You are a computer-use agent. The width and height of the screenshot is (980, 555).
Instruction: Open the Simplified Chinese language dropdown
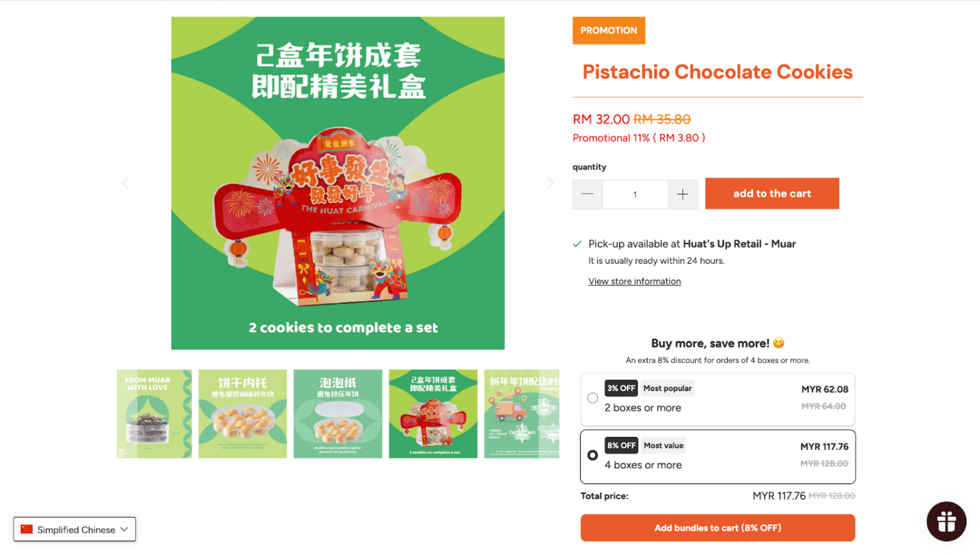[x=74, y=530]
